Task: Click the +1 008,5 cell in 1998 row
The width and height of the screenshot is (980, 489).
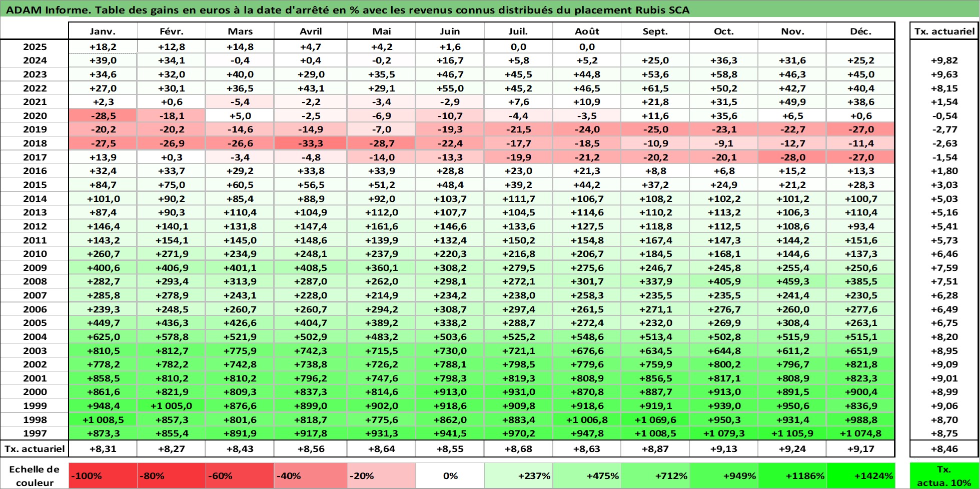Action: tap(103, 420)
